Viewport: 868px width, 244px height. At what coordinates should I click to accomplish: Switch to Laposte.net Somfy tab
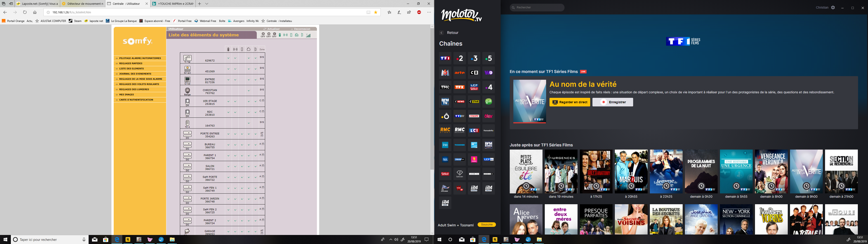37,4
